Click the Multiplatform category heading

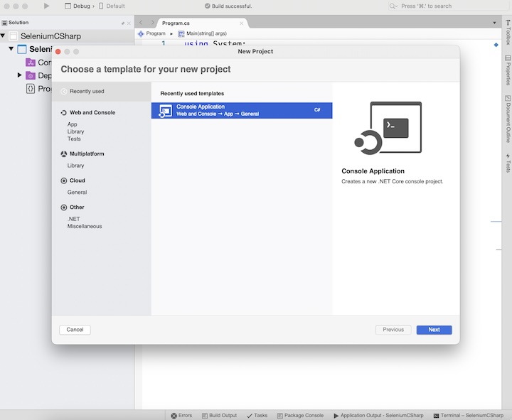[x=87, y=154]
